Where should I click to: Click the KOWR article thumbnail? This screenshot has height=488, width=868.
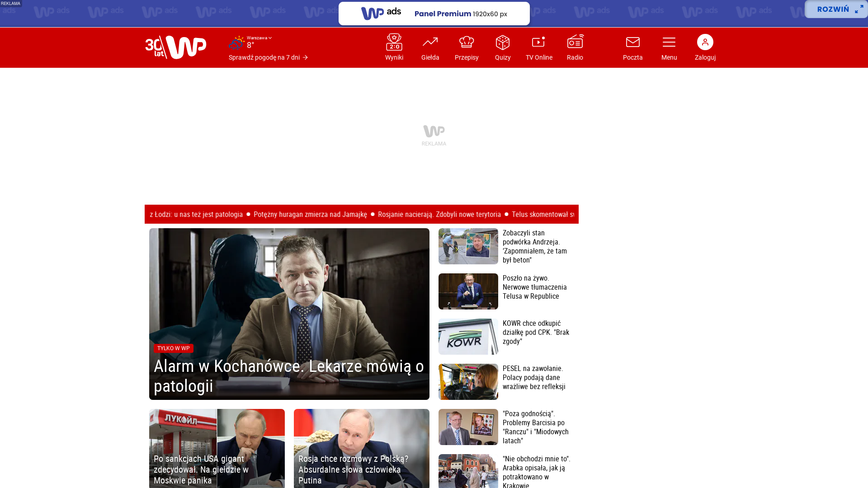(468, 337)
